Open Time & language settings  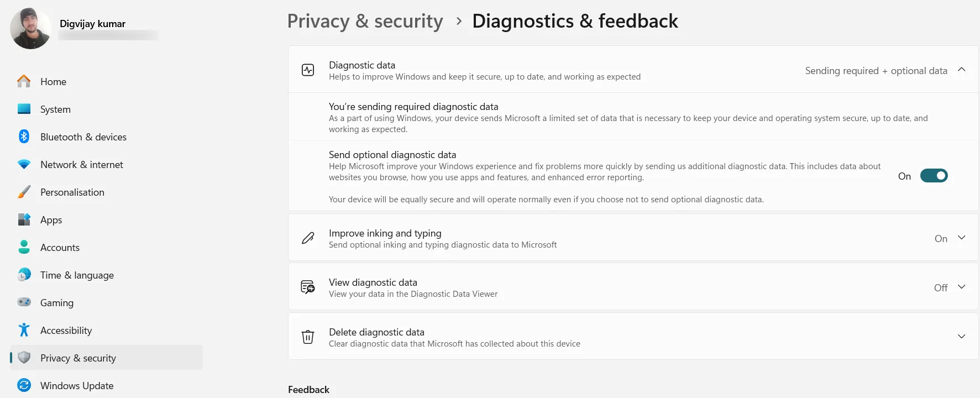[77, 275]
